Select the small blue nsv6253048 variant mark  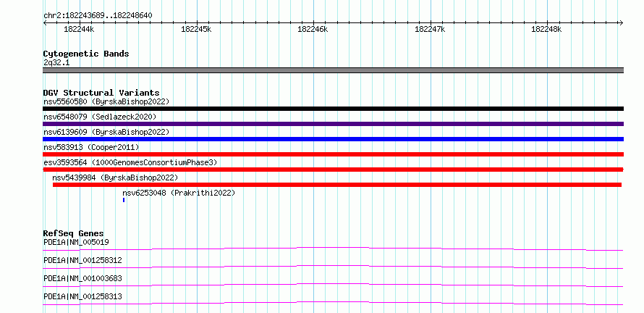tap(124, 200)
